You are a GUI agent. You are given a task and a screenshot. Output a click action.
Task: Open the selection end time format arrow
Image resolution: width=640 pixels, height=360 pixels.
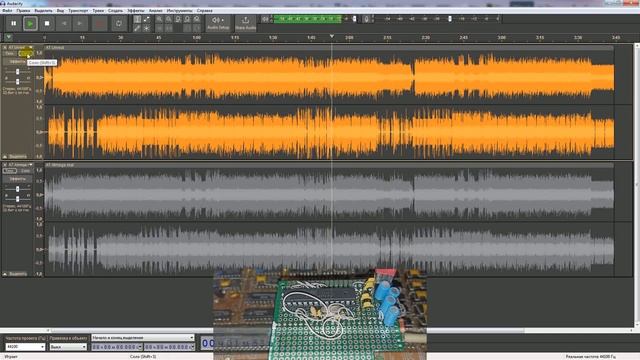point(193,347)
